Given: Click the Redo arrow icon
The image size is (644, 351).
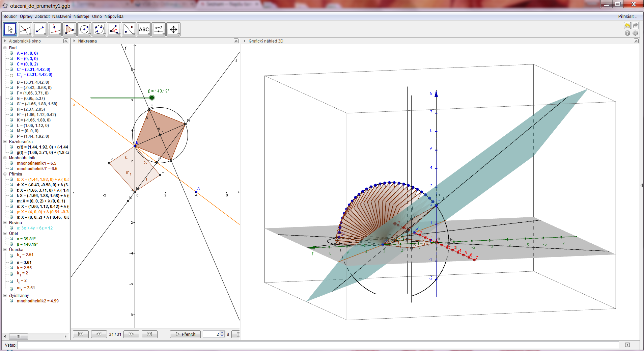Looking at the screenshot, I should (x=635, y=26).
